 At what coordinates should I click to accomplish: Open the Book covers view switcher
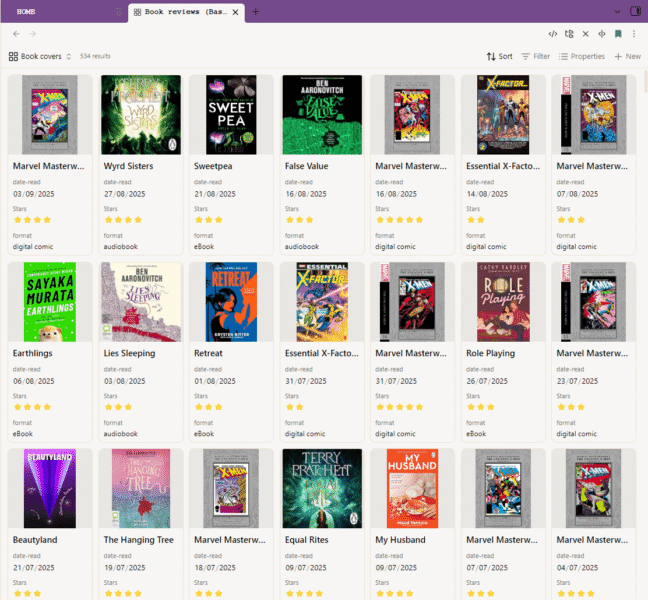(40, 57)
